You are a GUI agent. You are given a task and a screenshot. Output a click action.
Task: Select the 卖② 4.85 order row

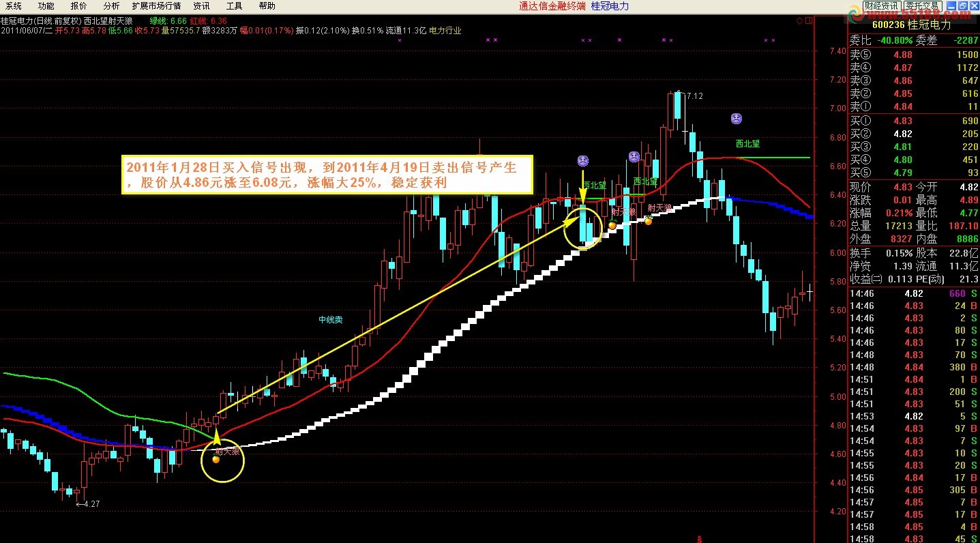click(x=913, y=93)
